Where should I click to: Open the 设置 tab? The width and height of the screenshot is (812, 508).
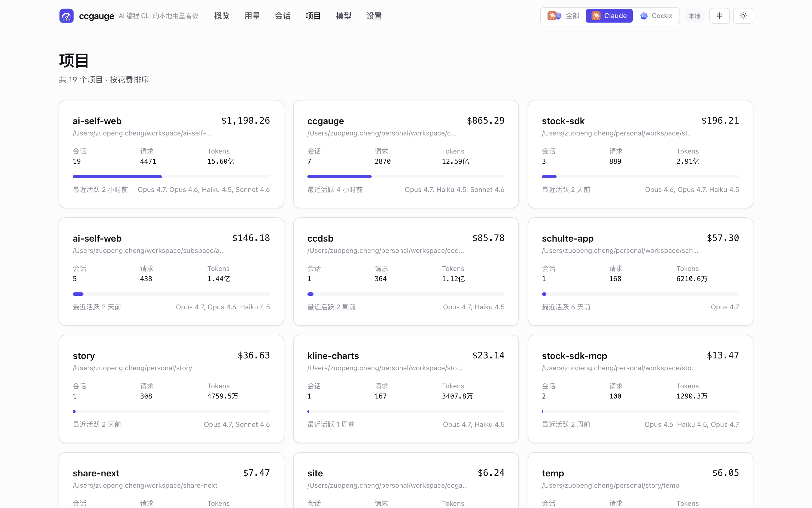(x=374, y=16)
